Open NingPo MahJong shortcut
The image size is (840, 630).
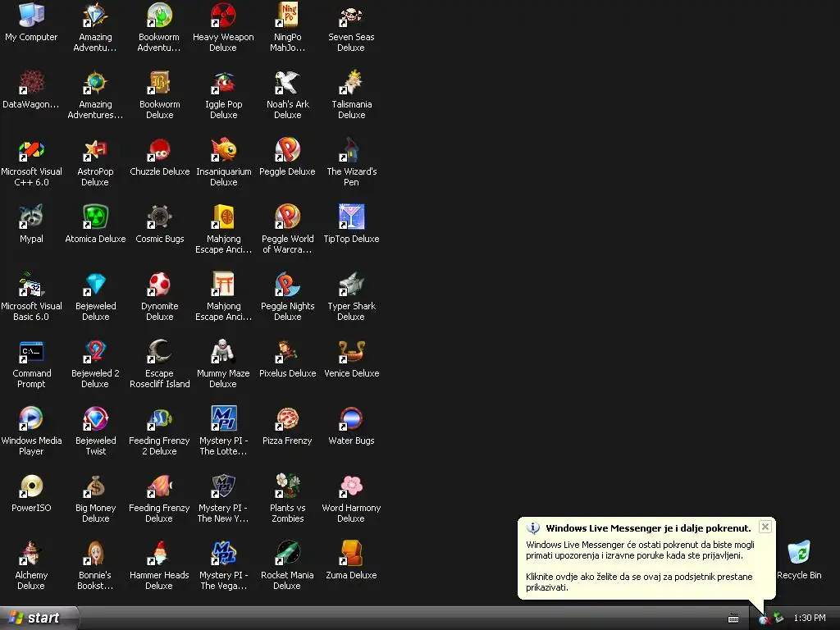[287, 15]
